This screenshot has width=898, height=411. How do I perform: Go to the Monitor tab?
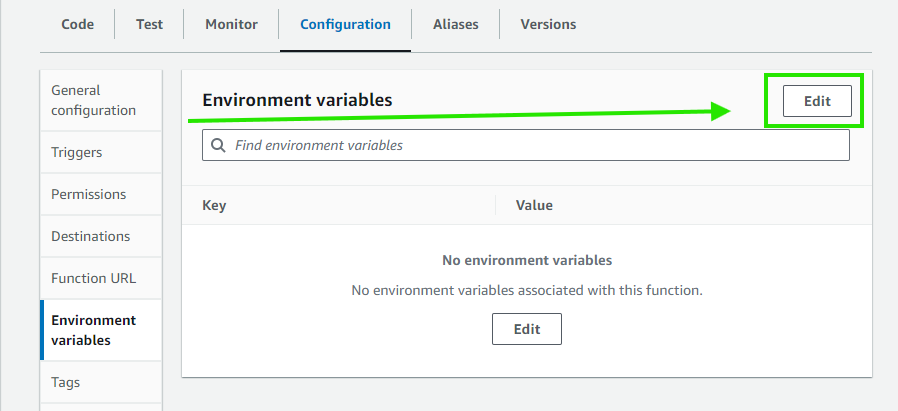pos(231,24)
